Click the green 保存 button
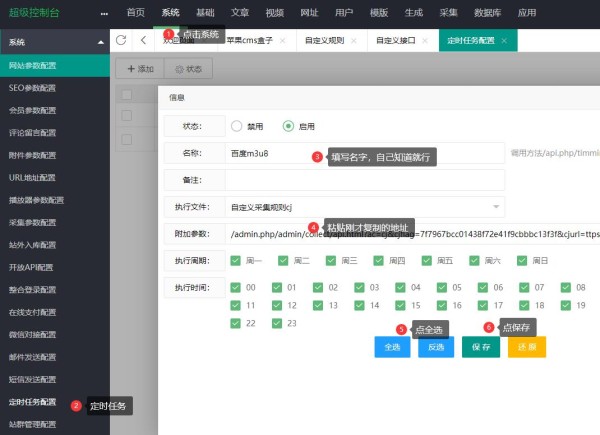The image size is (600, 435). point(481,347)
